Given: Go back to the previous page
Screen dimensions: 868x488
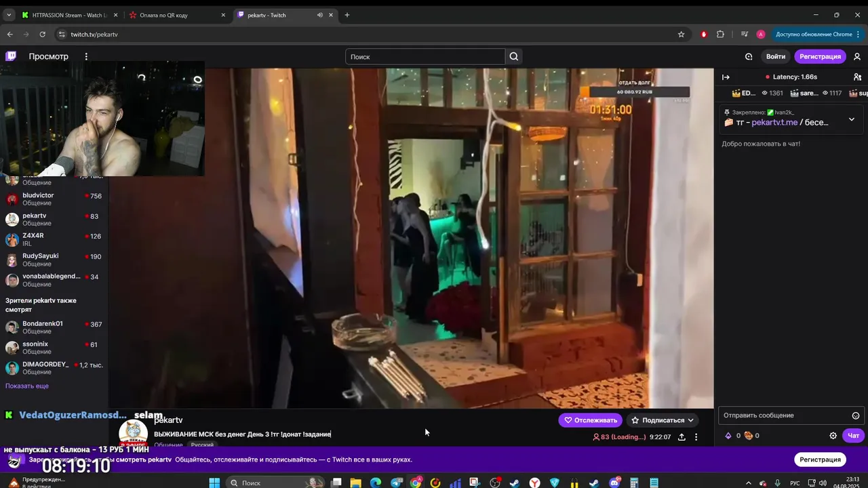Looking at the screenshot, I should tap(9, 34).
